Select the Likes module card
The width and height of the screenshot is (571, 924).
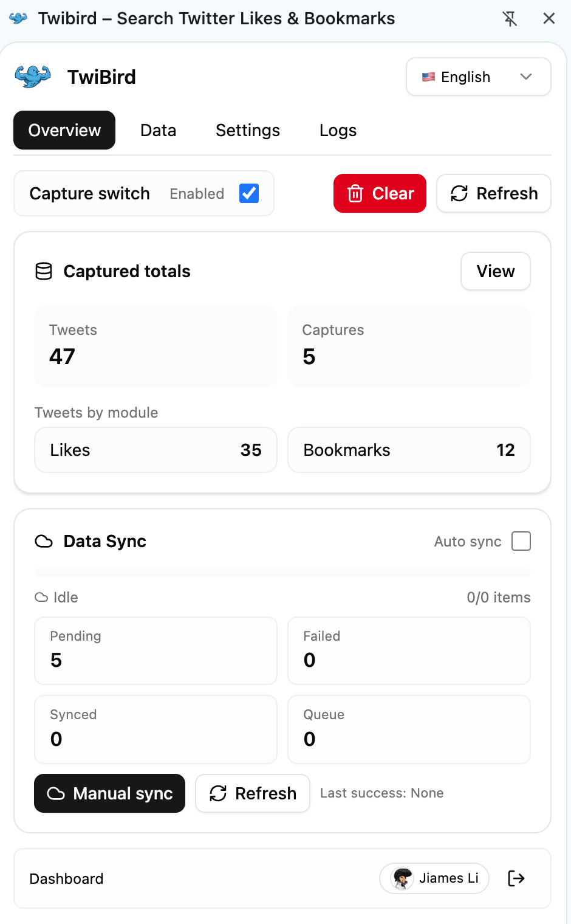[x=156, y=450]
